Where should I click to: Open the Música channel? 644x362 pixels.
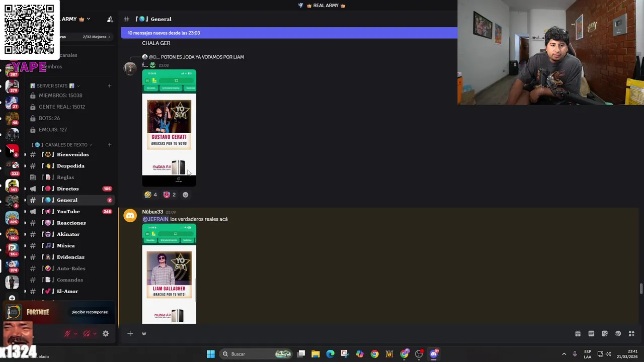[70, 246]
